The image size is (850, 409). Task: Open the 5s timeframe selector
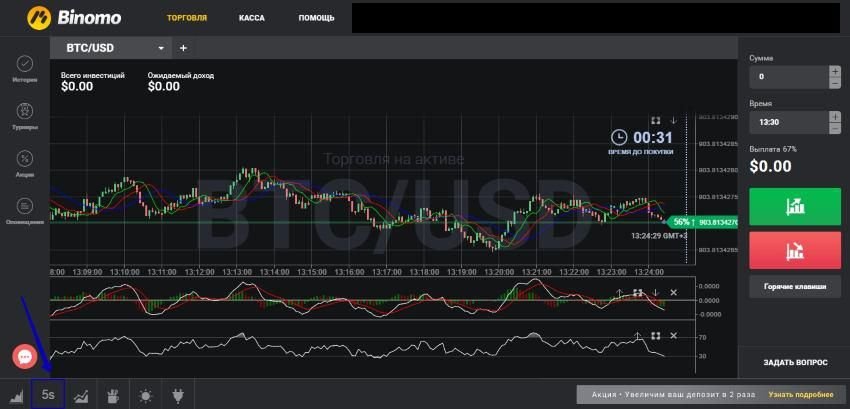pyautogui.click(x=48, y=395)
